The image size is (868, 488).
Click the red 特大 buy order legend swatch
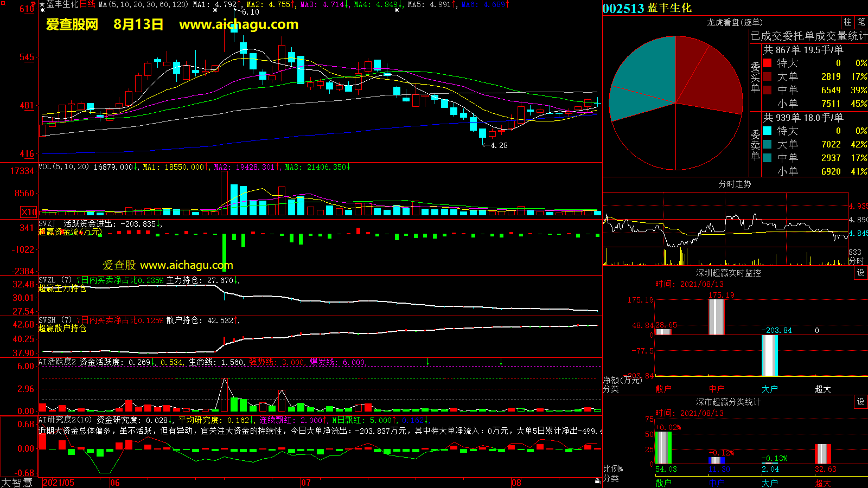tap(767, 63)
